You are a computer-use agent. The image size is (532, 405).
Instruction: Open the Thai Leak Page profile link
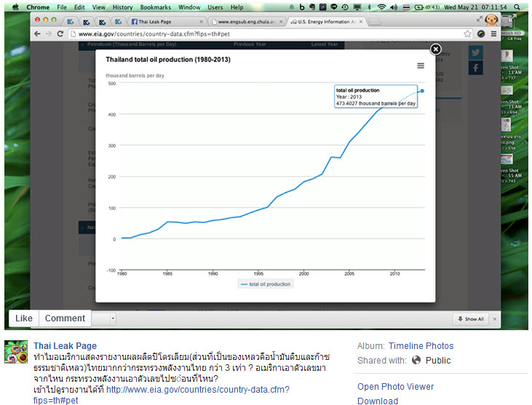[x=65, y=345]
